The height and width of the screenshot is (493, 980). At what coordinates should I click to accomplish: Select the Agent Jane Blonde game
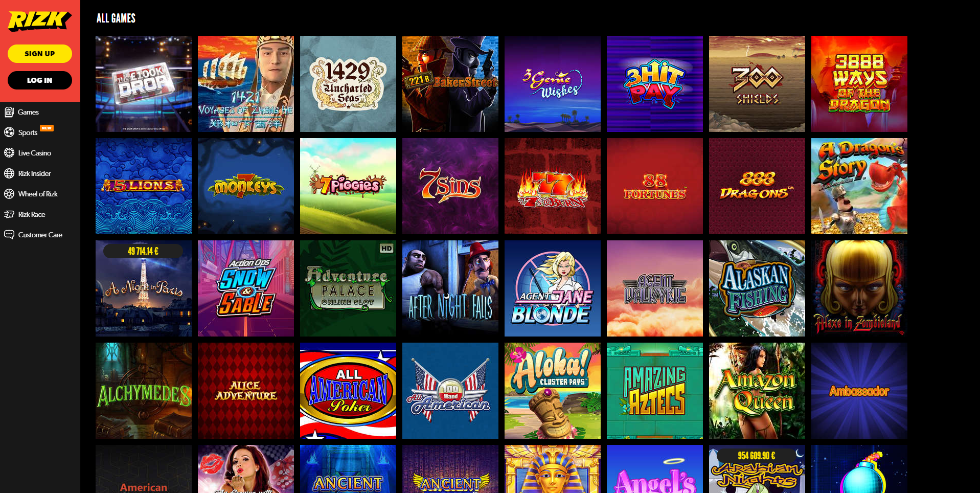(553, 288)
